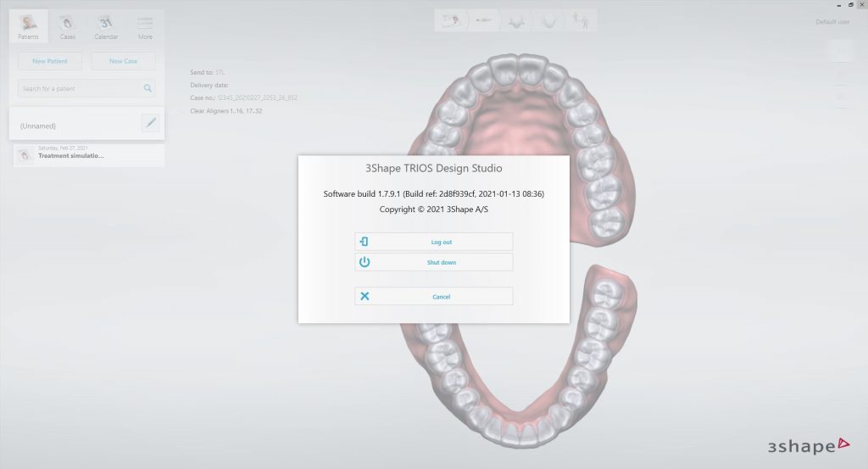Open the Treatment simulation case entry
Screen dimensions: 868x469
pyautogui.click(x=87, y=154)
